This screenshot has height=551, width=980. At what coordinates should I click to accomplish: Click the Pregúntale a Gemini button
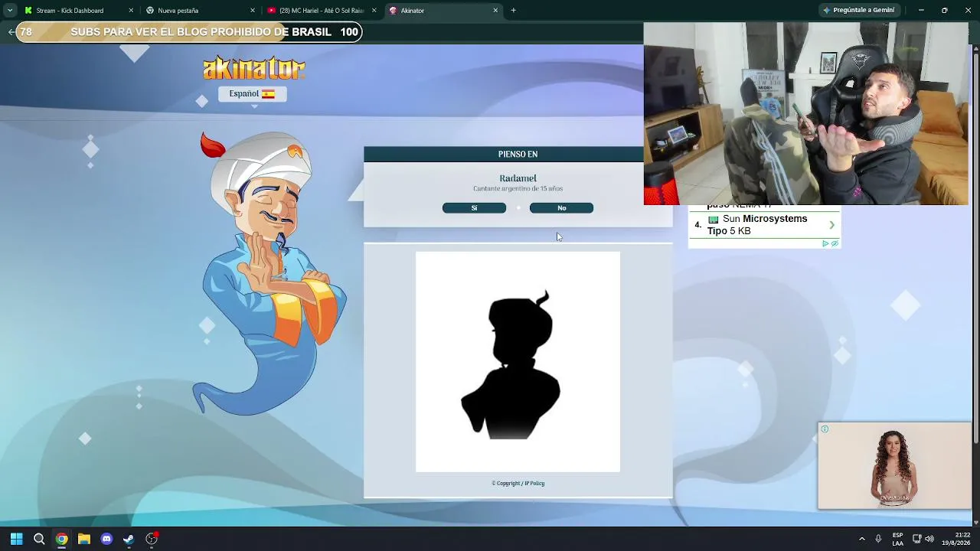tap(858, 11)
